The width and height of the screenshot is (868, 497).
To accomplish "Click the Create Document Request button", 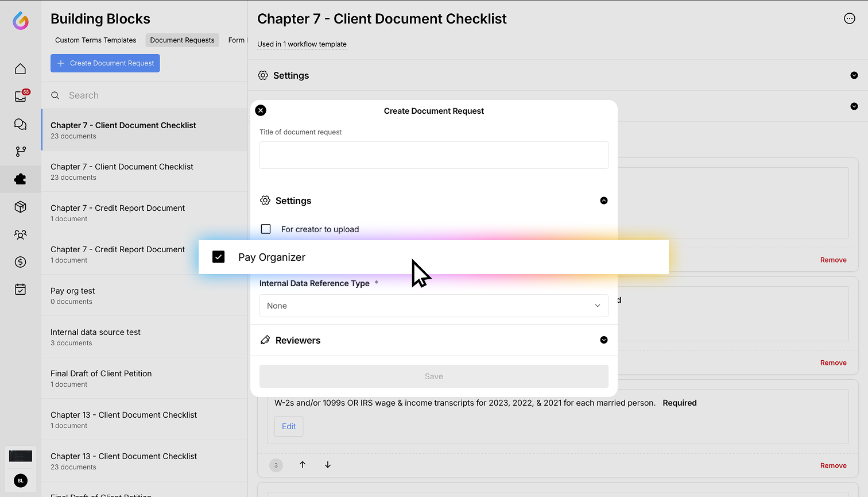I will pyautogui.click(x=105, y=63).
